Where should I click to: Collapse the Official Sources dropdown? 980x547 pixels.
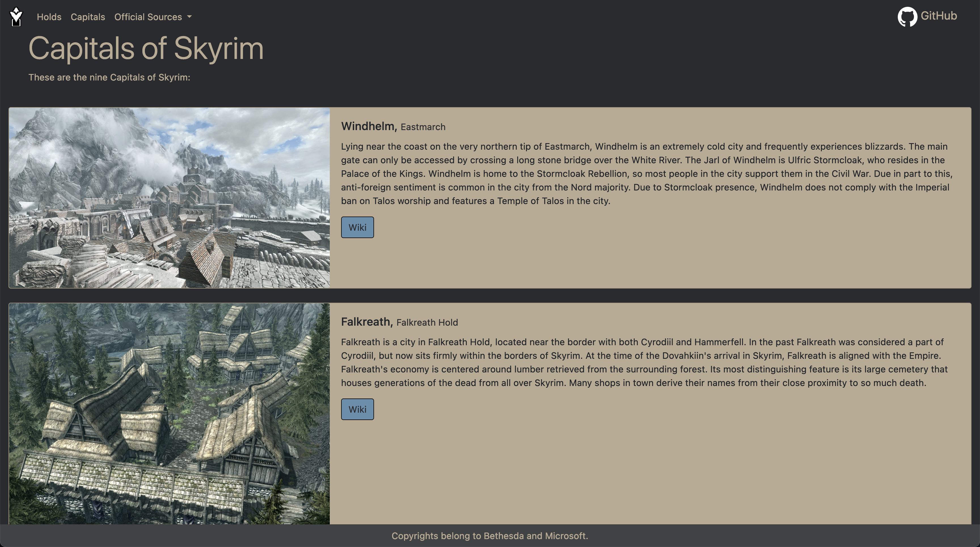pyautogui.click(x=153, y=17)
